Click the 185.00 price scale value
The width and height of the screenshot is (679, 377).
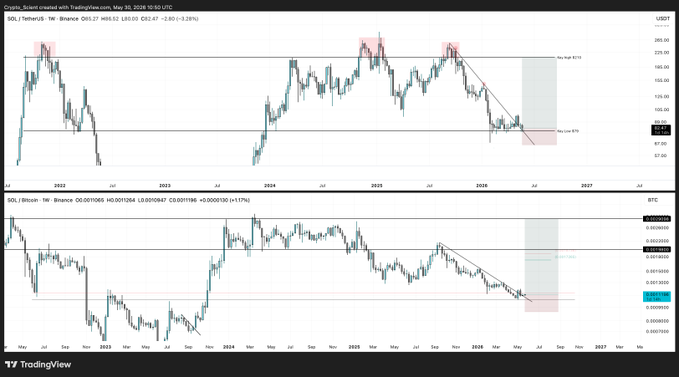point(662,67)
